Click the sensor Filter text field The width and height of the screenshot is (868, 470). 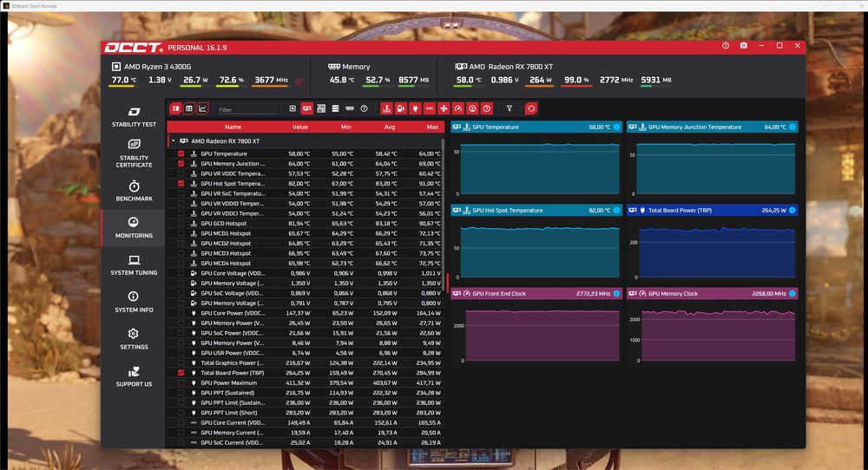click(247, 109)
